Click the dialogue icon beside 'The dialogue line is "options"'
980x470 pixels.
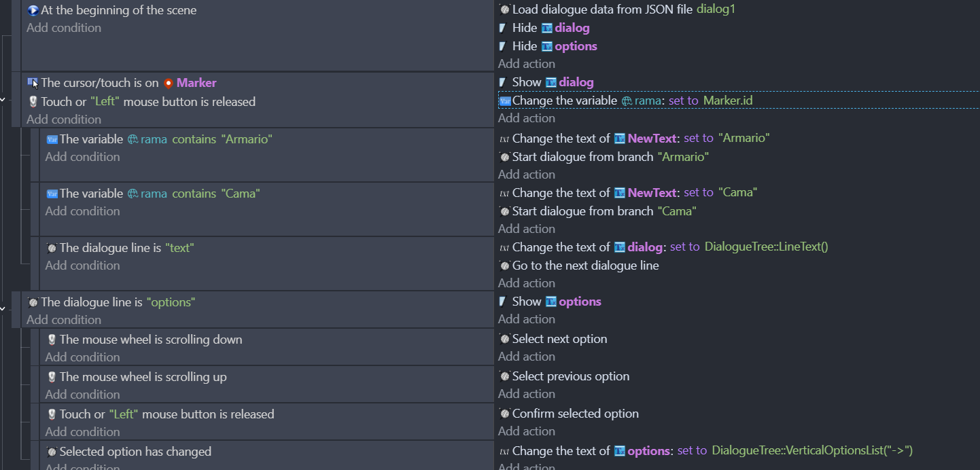coord(33,302)
